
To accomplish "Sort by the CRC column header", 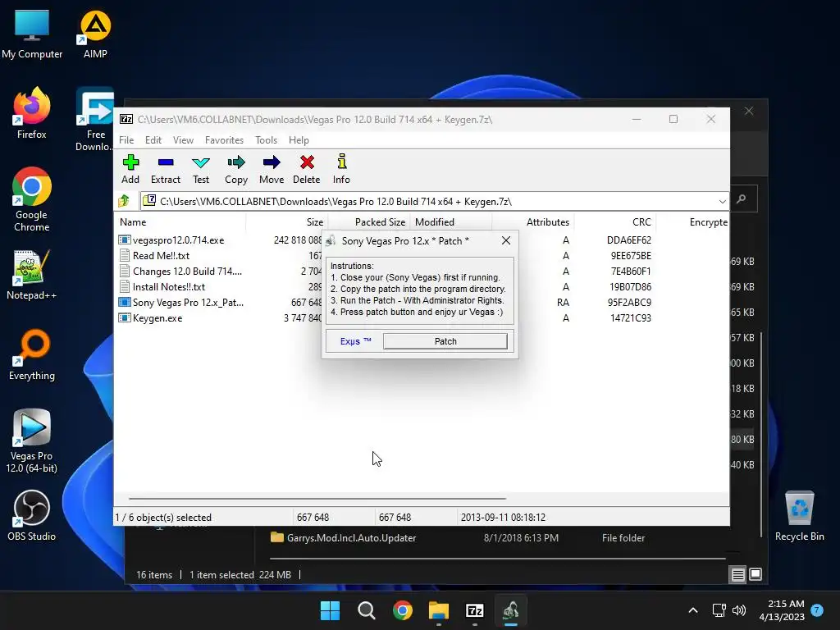I will point(615,221).
